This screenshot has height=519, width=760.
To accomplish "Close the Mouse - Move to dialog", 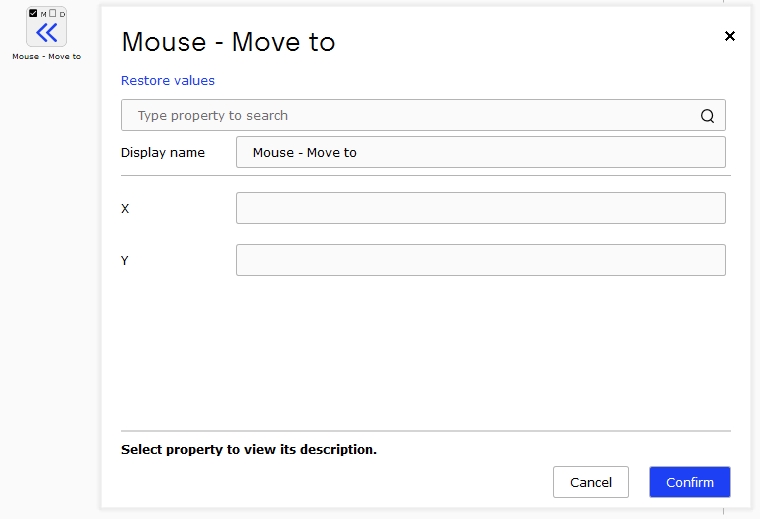I will (x=729, y=36).
